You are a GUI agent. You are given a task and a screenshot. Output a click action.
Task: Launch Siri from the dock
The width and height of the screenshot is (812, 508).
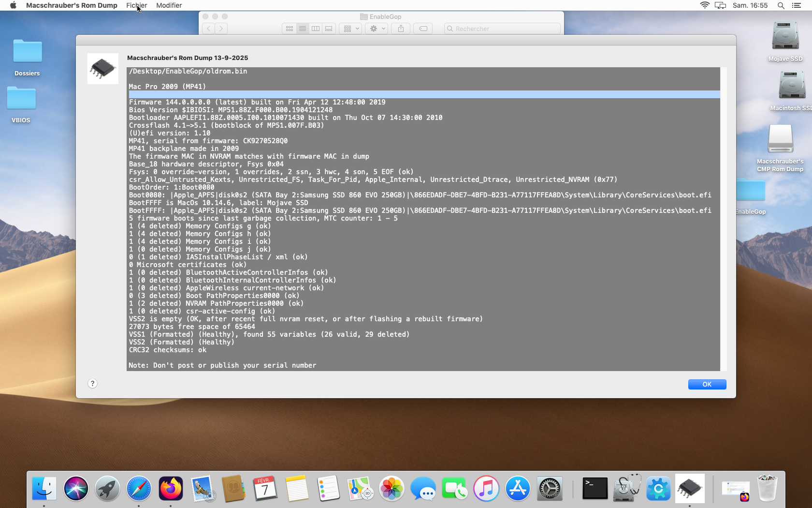click(76, 488)
